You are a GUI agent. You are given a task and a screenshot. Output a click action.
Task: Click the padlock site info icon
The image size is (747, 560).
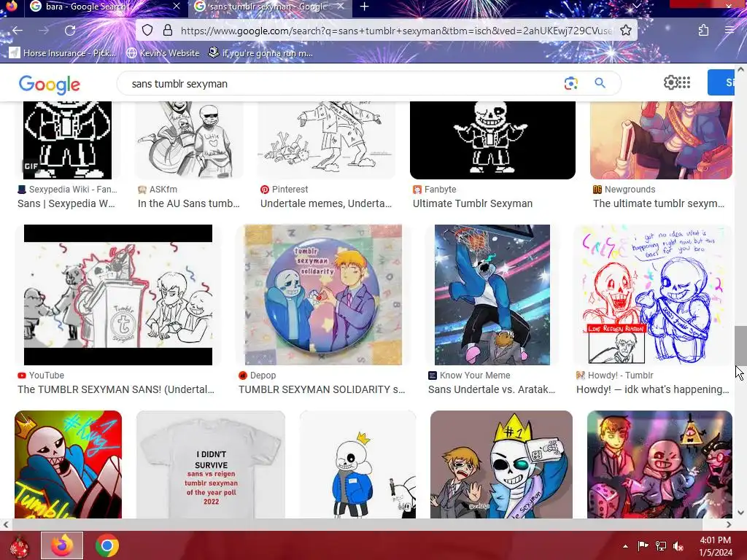pos(168,31)
